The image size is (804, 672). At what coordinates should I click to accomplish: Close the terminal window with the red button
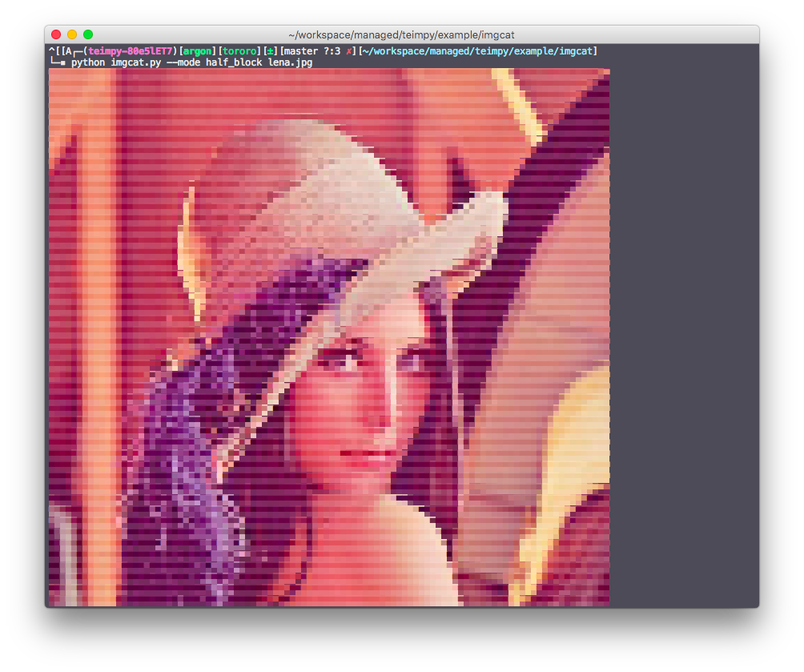(56, 34)
